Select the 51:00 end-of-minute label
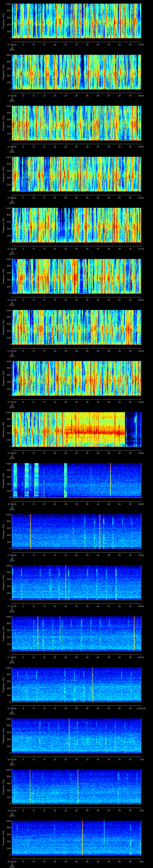The width and height of the screenshot is (153, 868). coord(141,249)
